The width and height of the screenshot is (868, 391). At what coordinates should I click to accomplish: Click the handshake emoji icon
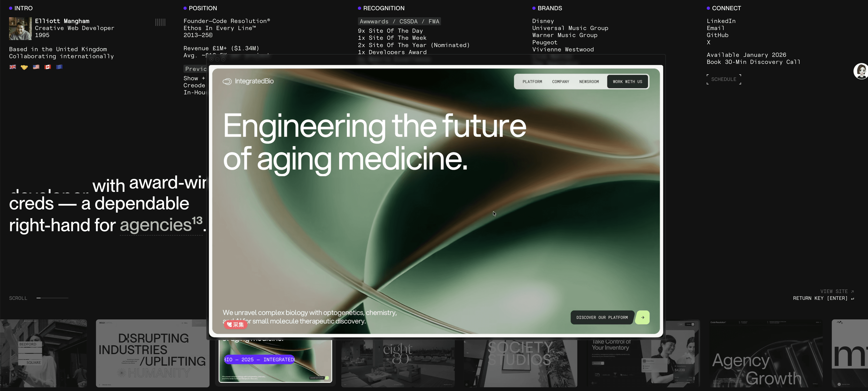(24, 67)
